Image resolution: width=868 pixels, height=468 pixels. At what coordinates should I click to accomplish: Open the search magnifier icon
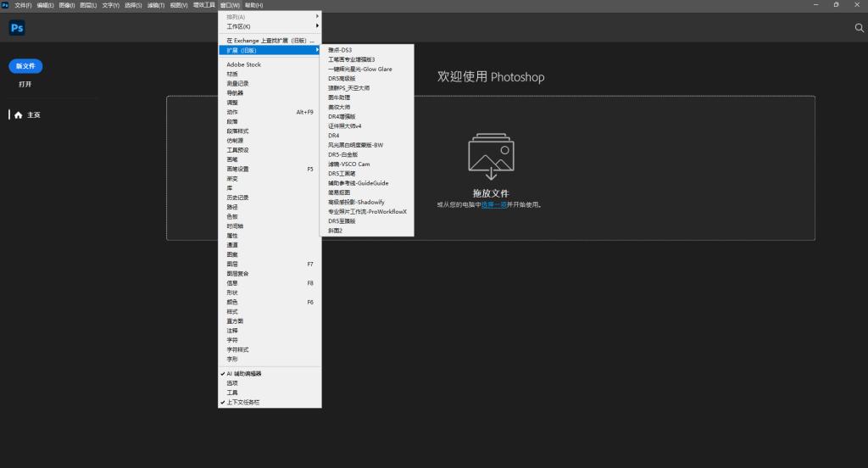(860, 28)
